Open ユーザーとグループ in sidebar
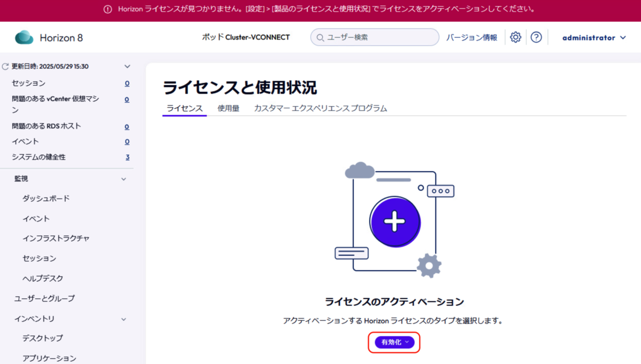 [44, 298]
